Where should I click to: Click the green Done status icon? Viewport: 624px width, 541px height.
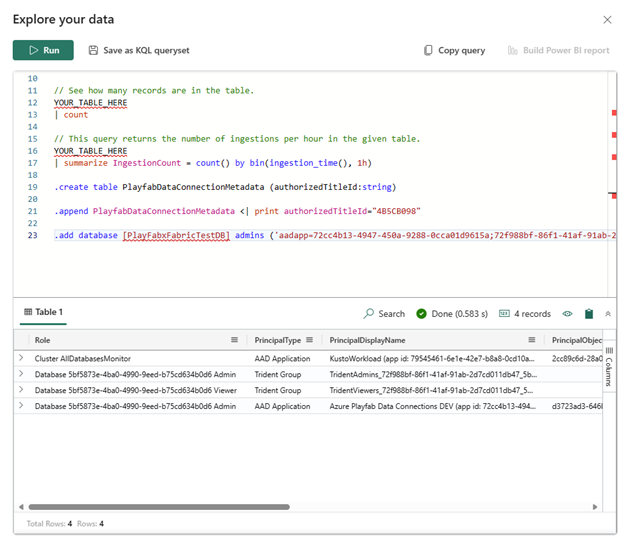[422, 314]
